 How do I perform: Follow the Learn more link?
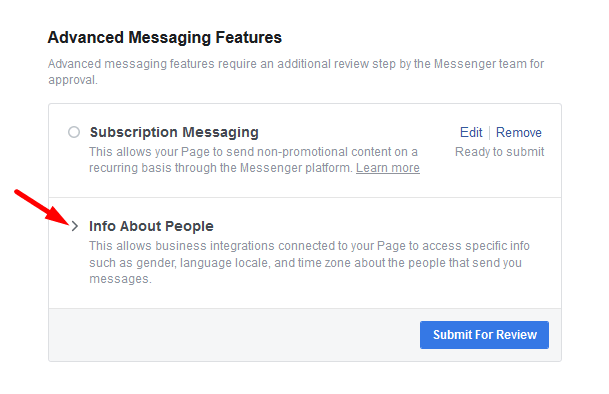point(388,168)
